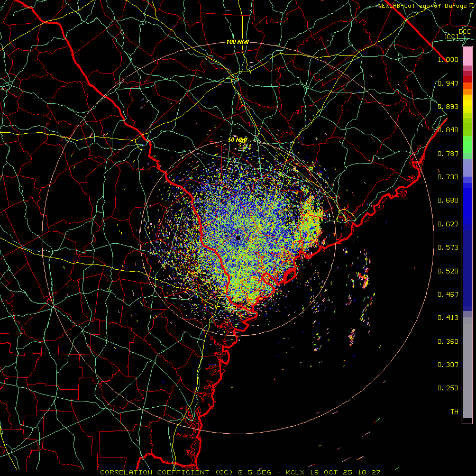This screenshot has height=476, width=476.
Task: Click the 0.627 scale value
Action: [x=448, y=224]
